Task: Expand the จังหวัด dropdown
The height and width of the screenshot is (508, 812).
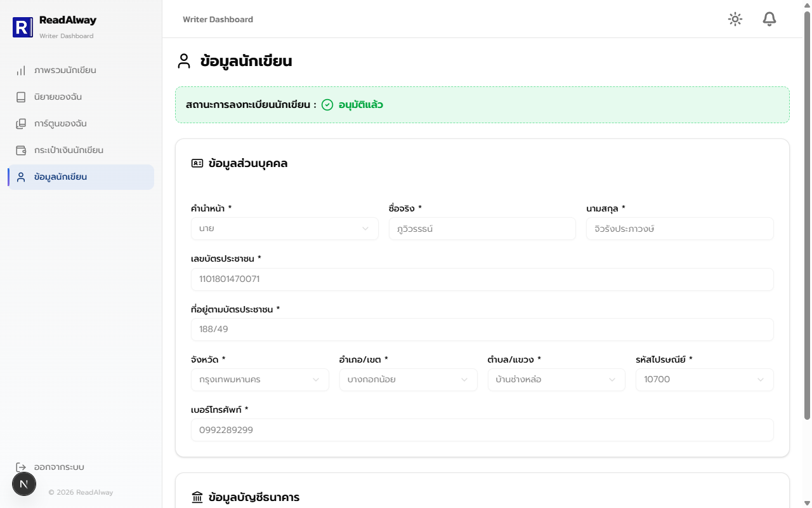Action: 259,380
